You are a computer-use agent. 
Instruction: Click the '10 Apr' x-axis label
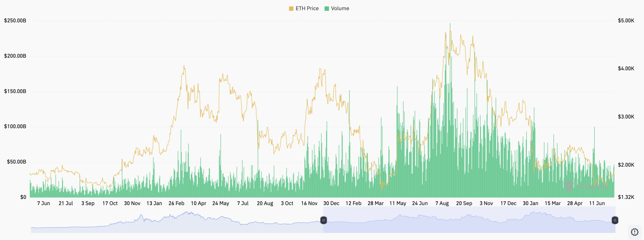pyautogui.click(x=198, y=203)
